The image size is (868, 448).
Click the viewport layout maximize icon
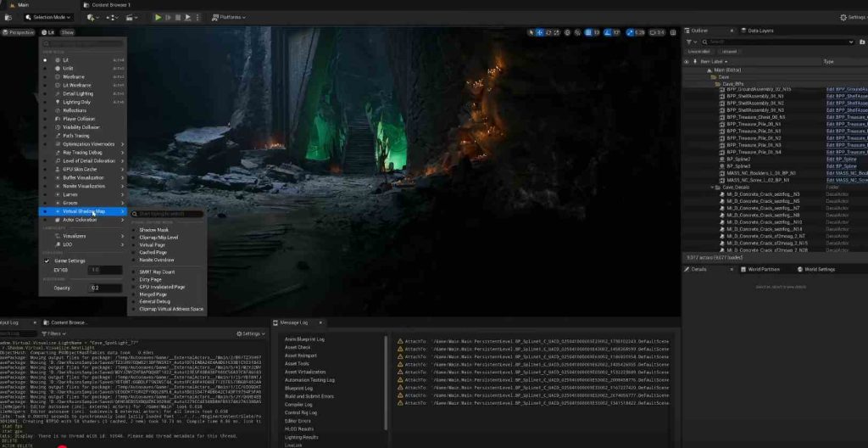(x=673, y=33)
